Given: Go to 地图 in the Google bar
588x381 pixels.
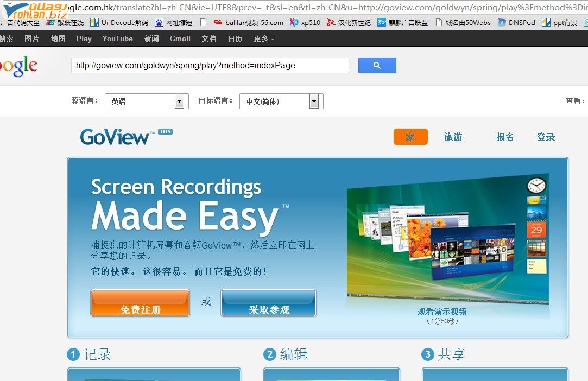Looking at the screenshot, I should 58,39.
